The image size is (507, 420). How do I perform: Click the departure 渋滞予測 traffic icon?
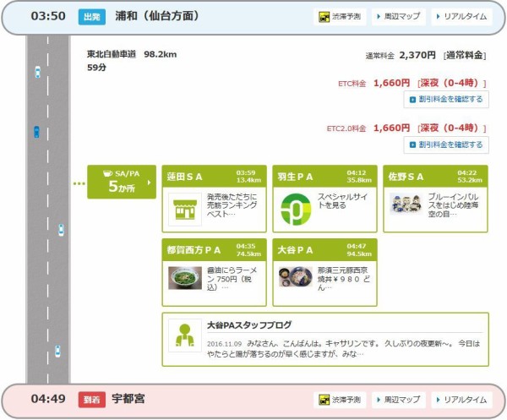(x=324, y=17)
